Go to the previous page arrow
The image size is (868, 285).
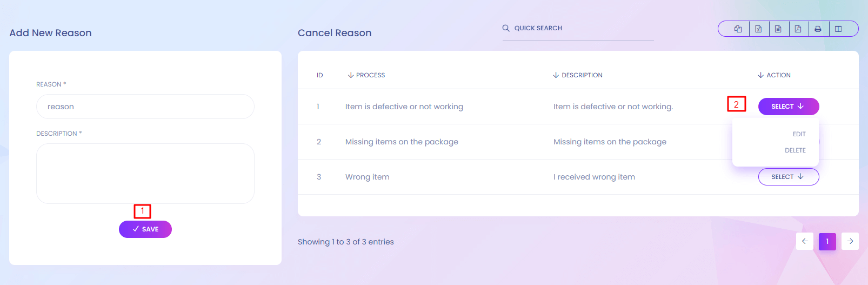[805, 241]
